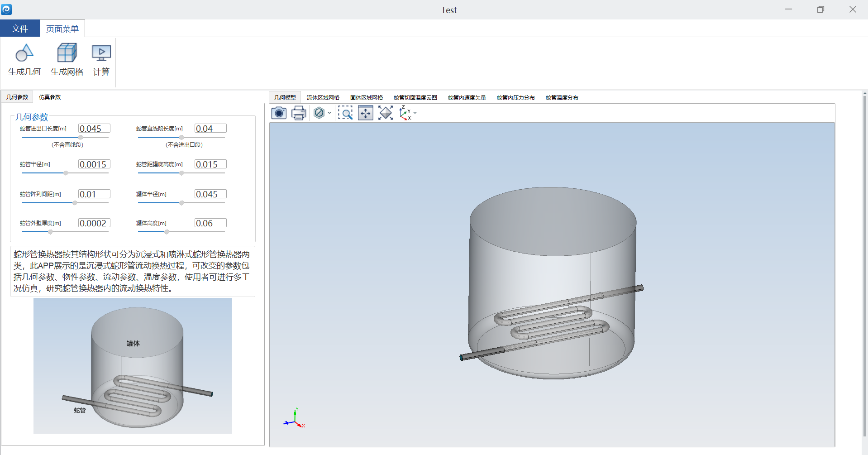Print the view using printer icon
Screen dimensions: 868x455
(299, 113)
